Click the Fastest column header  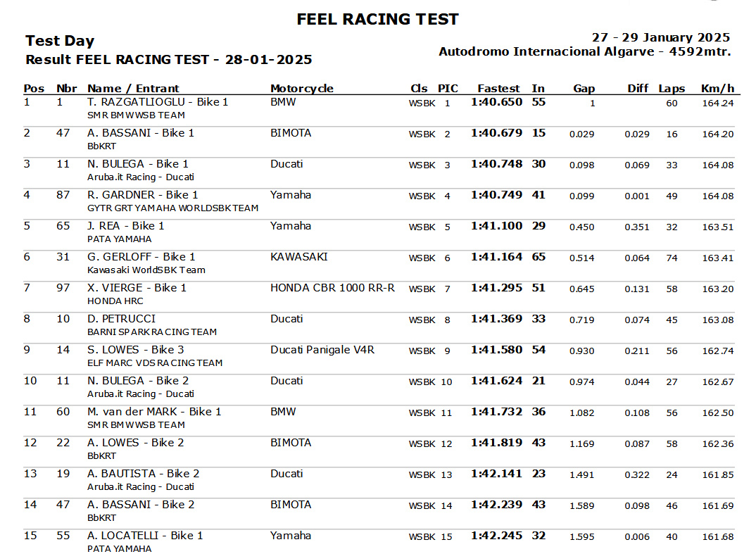click(x=498, y=88)
